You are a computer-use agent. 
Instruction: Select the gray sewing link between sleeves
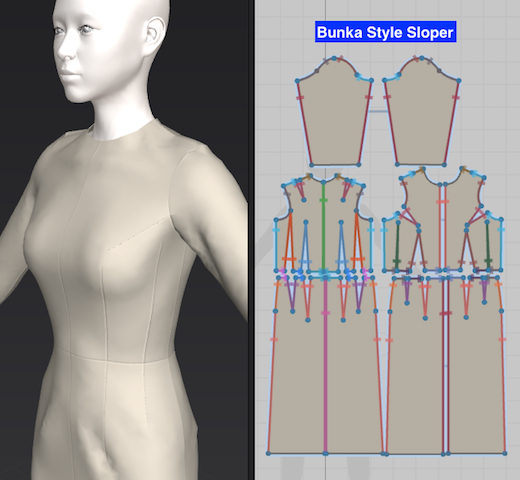pyautogui.click(x=378, y=111)
